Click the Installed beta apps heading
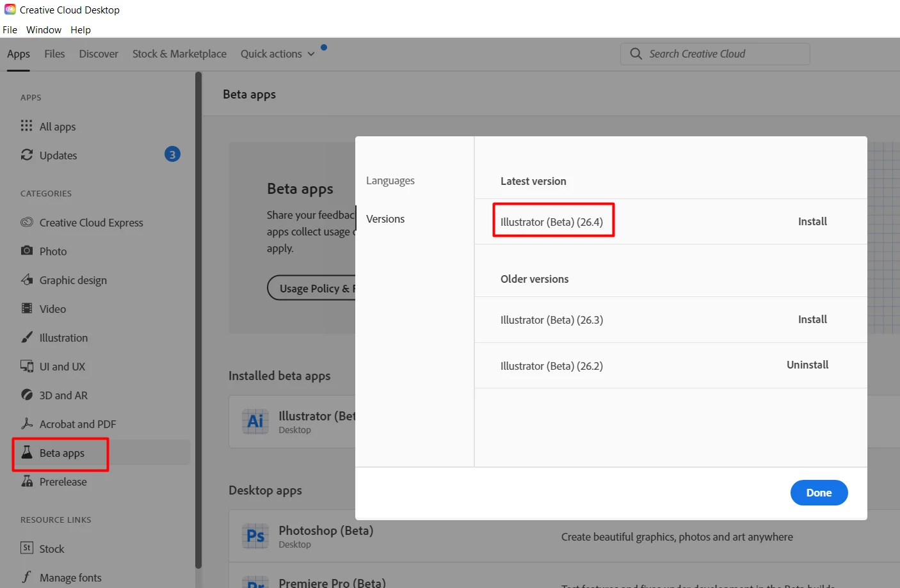This screenshot has width=900, height=588. pyautogui.click(x=280, y=376)
